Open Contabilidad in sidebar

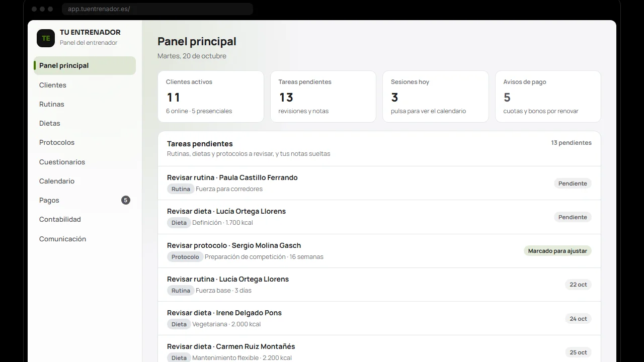[85, 219]
